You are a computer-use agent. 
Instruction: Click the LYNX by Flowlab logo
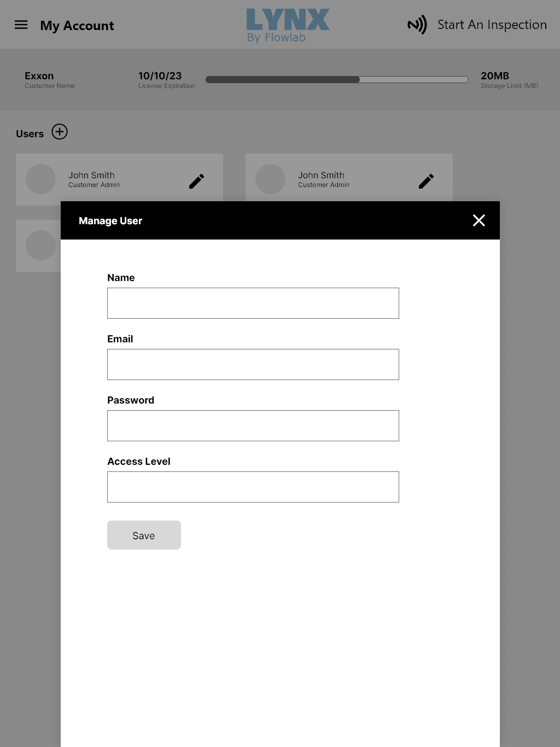287,25
